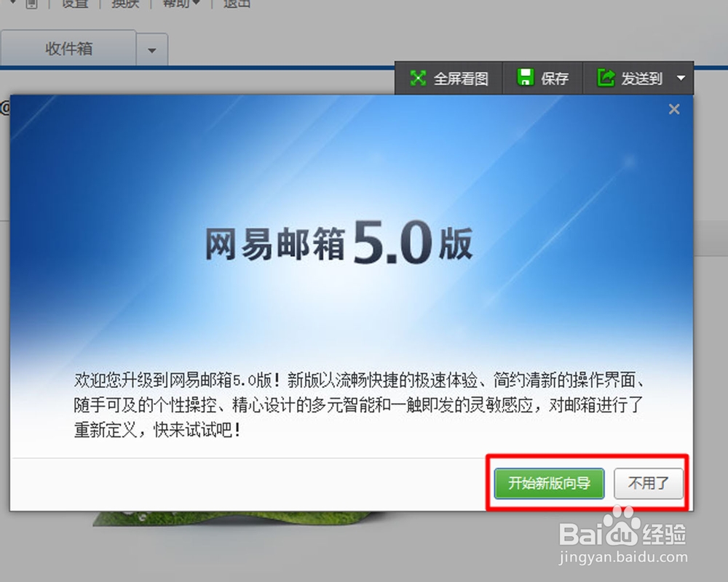Start the guide with 开始新版向导 button
The width and height of the screenshot is (728, 582).
pyautogui.click(x=549, y=483)
